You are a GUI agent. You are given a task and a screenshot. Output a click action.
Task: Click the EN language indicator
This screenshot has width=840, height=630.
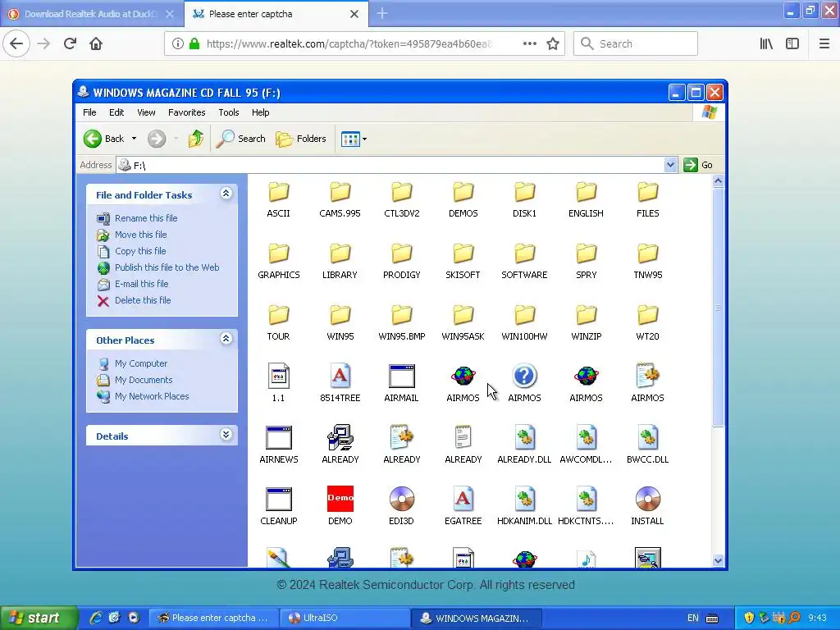692,619
